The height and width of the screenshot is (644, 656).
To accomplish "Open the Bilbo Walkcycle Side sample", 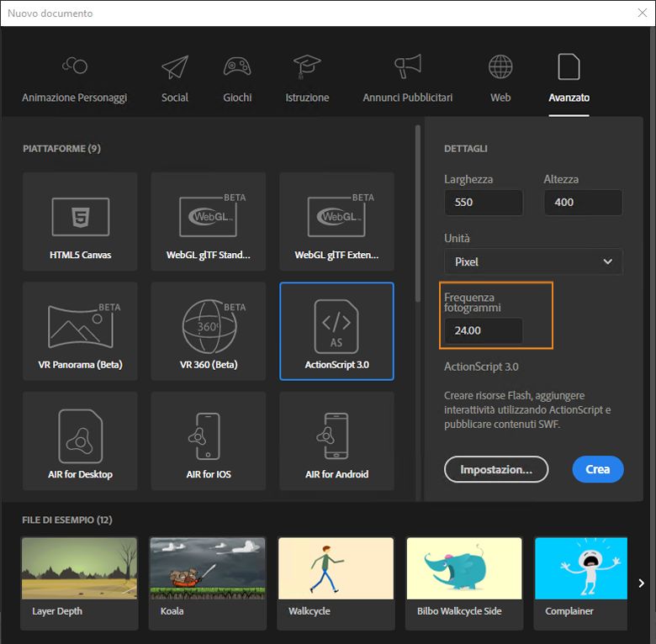I will point(464,583).
